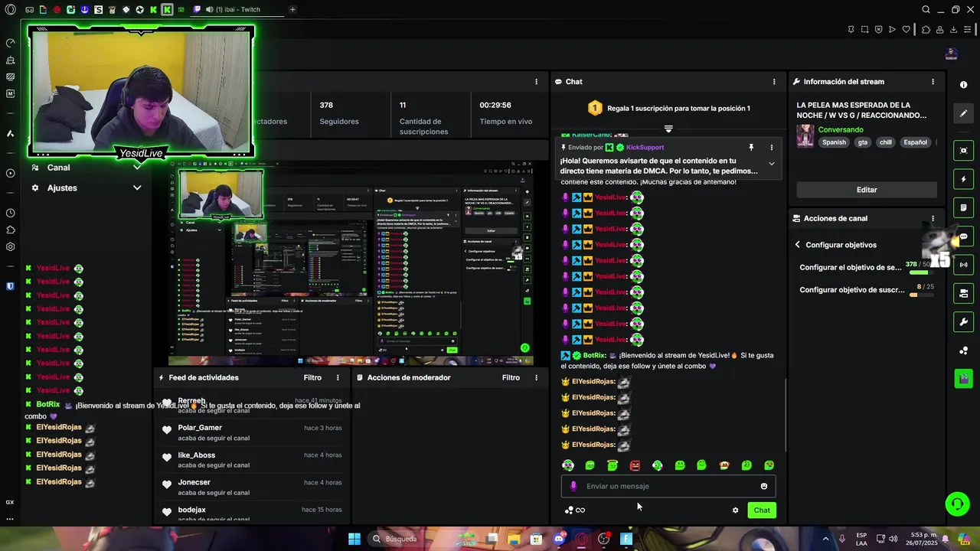Click the stream preview thumbnail
Viewport: 980px width, 551px height.
coord(351,262)
